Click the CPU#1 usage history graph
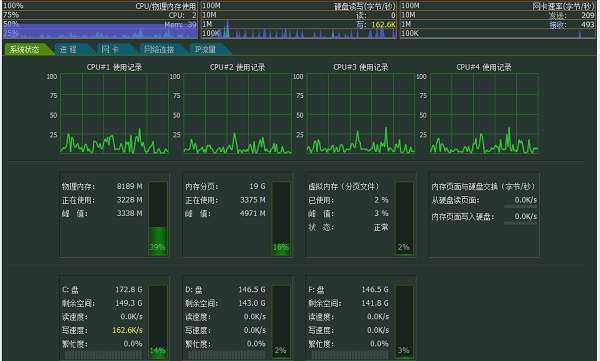The width and height of the screenshot is (600, 361). click(114, 114)
